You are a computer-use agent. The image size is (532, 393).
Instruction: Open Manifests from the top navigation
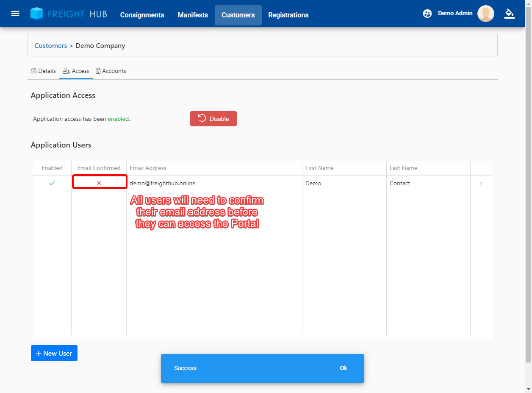pos(193,15)
